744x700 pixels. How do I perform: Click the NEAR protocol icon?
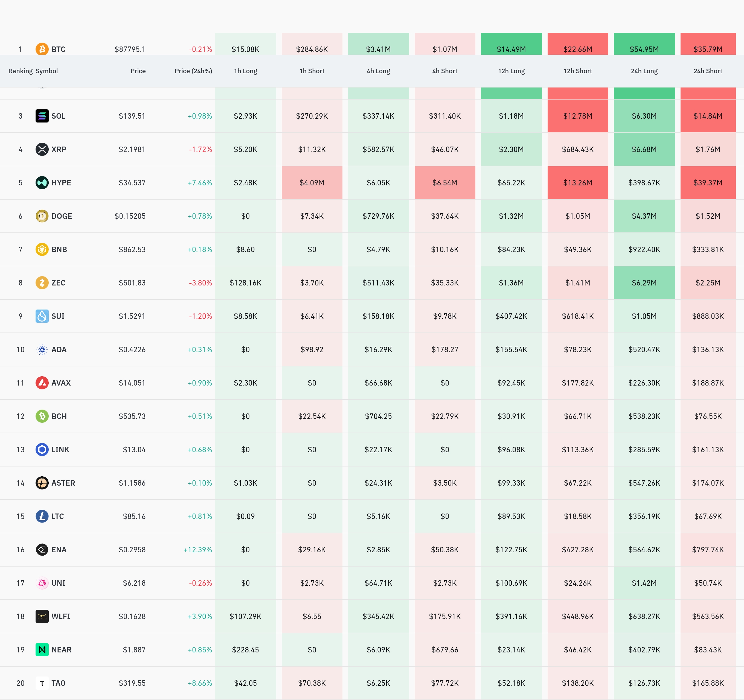[x=42, y=649]
